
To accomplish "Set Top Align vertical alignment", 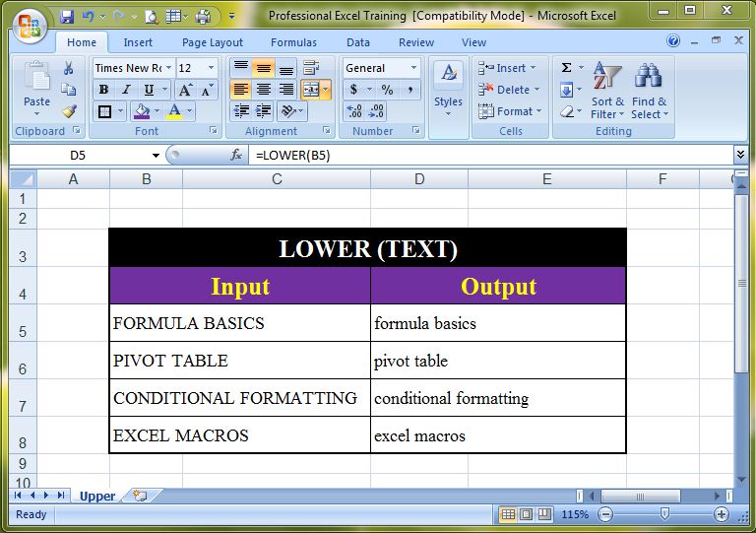I will [x=241, y=68].
